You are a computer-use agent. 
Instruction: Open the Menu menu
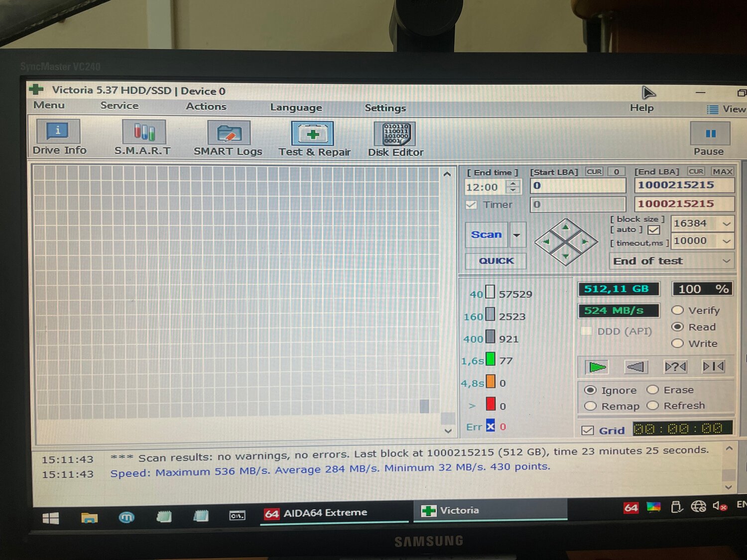click(49, 105)
